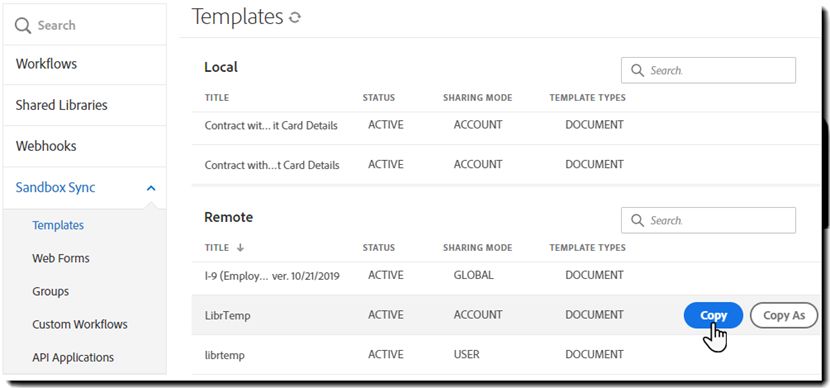Select the 'Contract with...t Card Details' row
This screenshot has width=830, height=388.
[x=506, y=165]
